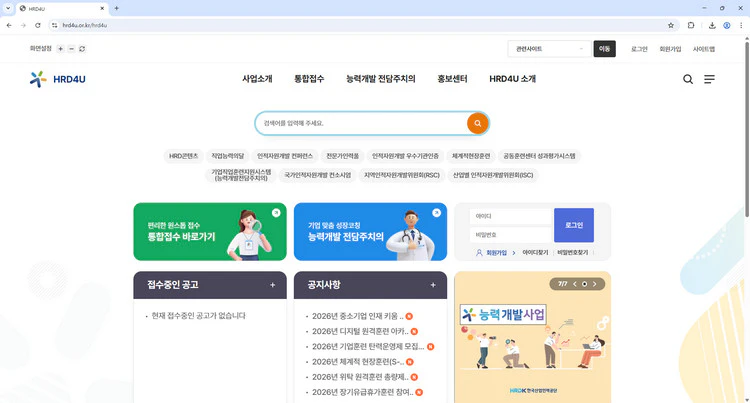This screenshot has width=750, height=403.
Task: Click the blue 로그인 button
Action: click(x=574, y=225)
